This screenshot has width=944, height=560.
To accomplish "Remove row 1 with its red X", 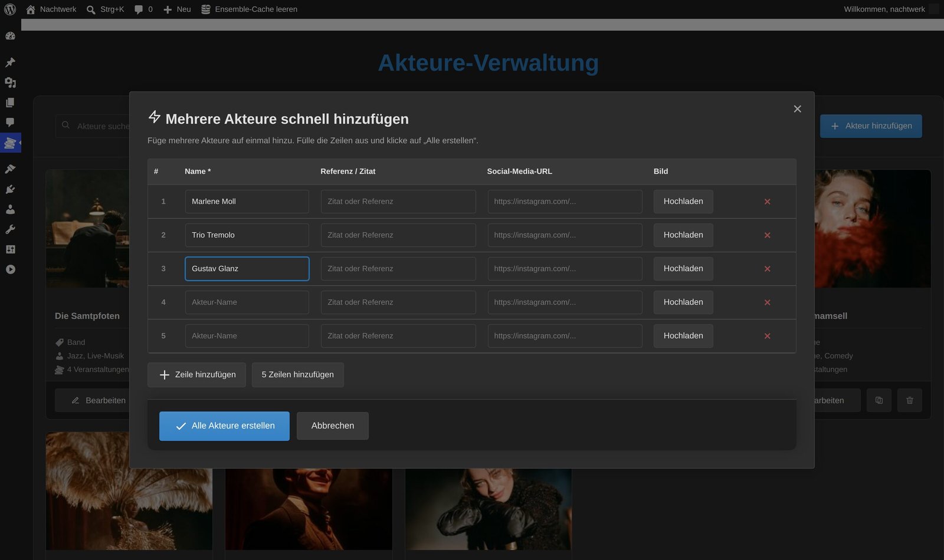I will point(767,202).
